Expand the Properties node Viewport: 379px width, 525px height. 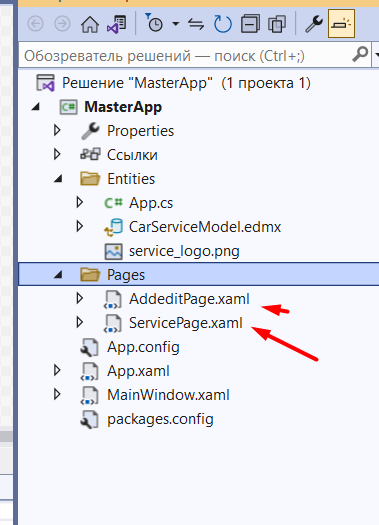coord(57,131)
